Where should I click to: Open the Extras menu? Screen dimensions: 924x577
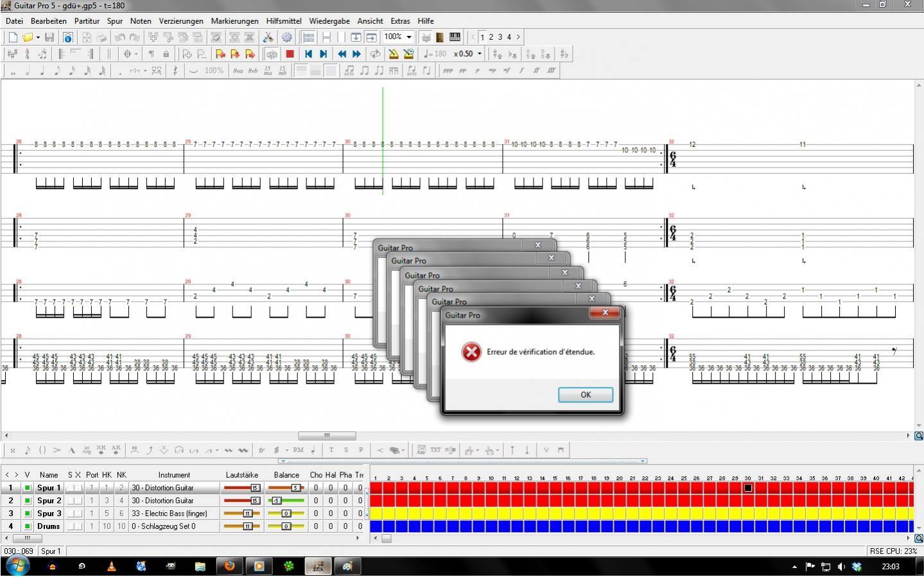pyautogui.click(x=400, y=21)
